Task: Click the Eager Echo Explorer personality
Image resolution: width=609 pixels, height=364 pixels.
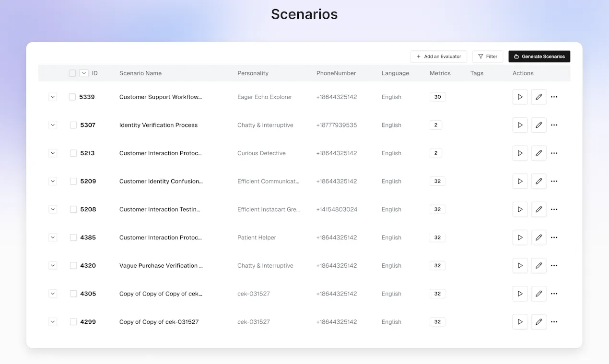Action: 265,97
